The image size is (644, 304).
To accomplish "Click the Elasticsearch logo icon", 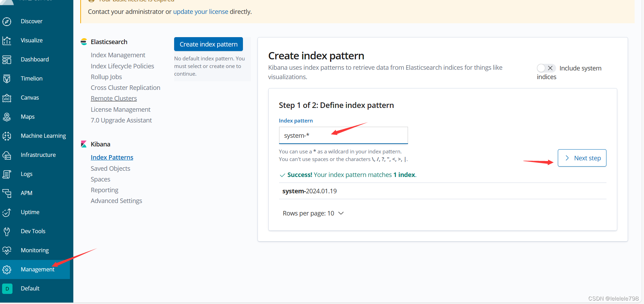I will coord(84,42).
